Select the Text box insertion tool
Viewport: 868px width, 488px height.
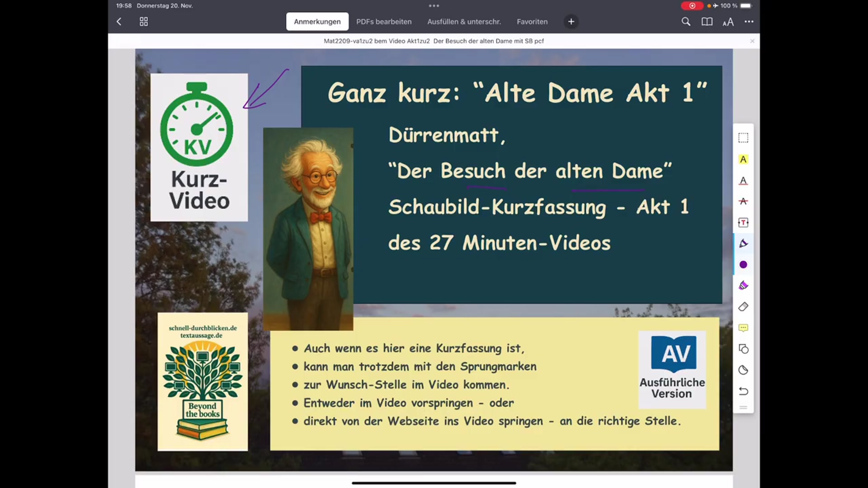point(743,222)
